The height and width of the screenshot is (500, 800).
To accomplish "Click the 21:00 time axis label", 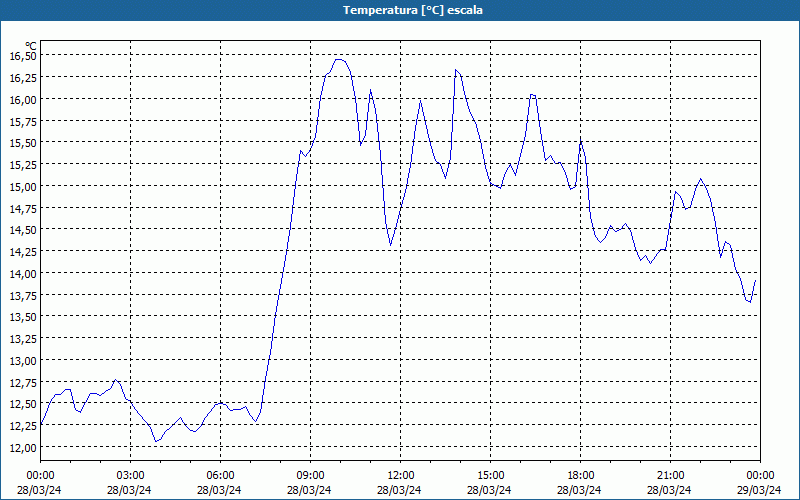I will [x=670, y=476].
